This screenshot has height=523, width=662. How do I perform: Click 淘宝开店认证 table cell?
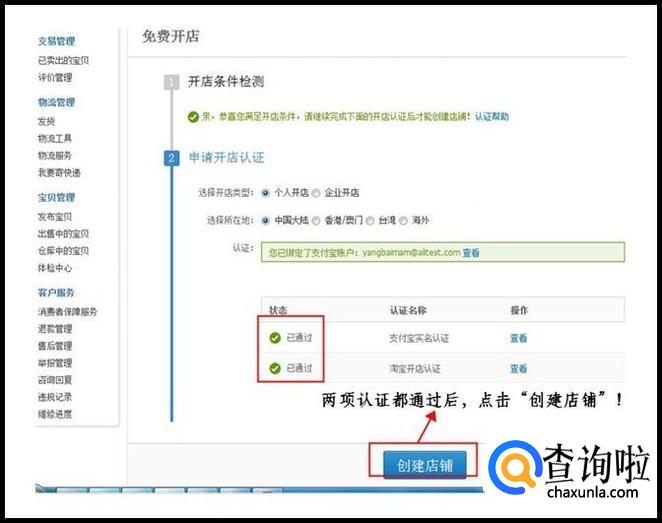click(x=414, y=369)
